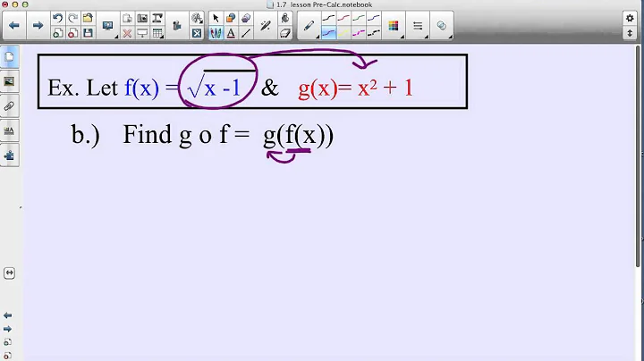This screenshot has width=644, height=361.
Task: Open toolbar customization gear settings
Action: click(x=630, y=18)
